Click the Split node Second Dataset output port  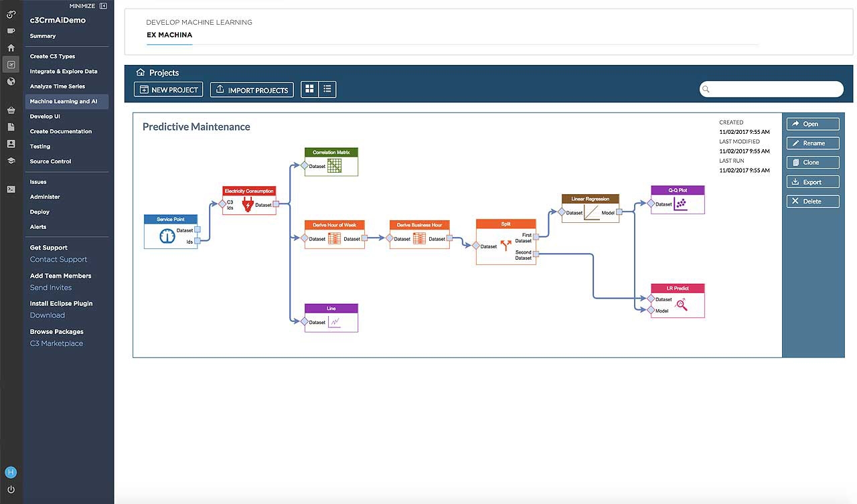coord(536,254)
